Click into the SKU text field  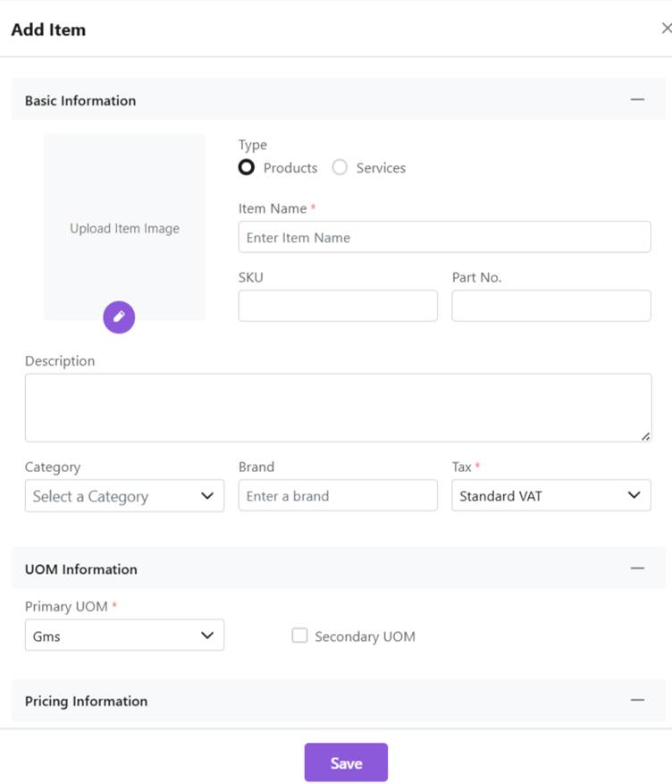tap(338, 306)
